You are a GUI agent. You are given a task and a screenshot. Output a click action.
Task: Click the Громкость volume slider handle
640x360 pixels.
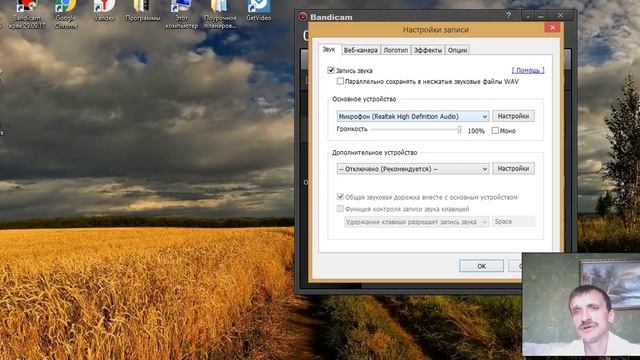click(459, 130)
